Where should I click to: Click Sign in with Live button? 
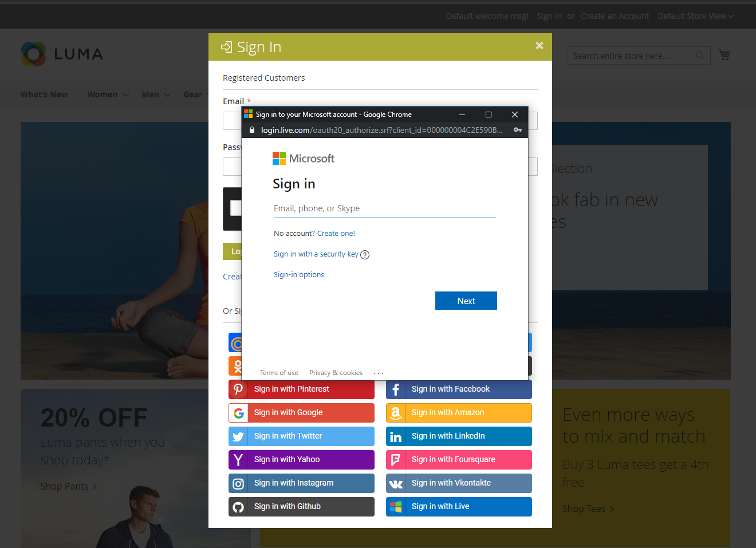coord(459,507)
